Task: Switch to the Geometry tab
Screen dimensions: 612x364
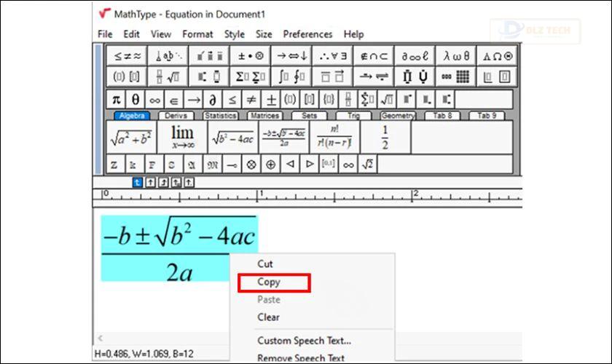Action: pyautogui.click(x=398, y=116)
